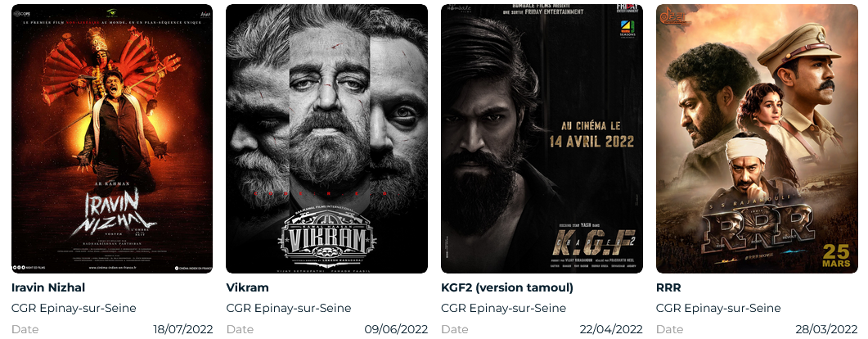
Task: Click the date 09/06/2022
Action: (x=396, y=329)
